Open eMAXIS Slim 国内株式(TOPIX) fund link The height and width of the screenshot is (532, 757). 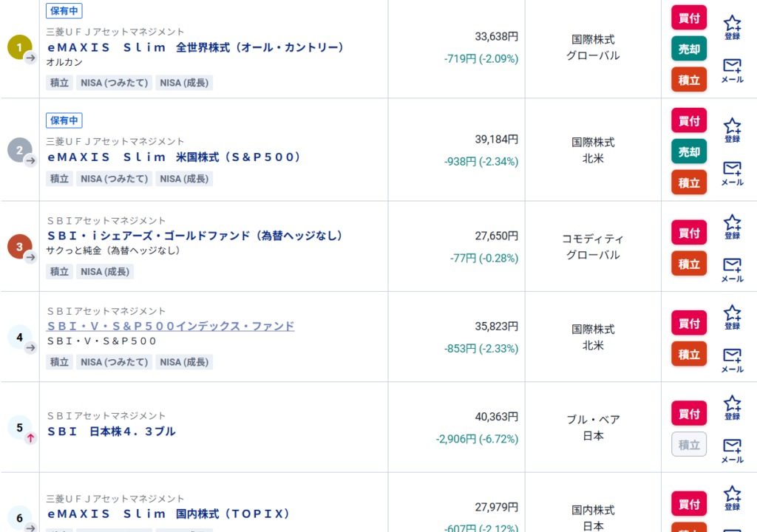tap(169, 514)
